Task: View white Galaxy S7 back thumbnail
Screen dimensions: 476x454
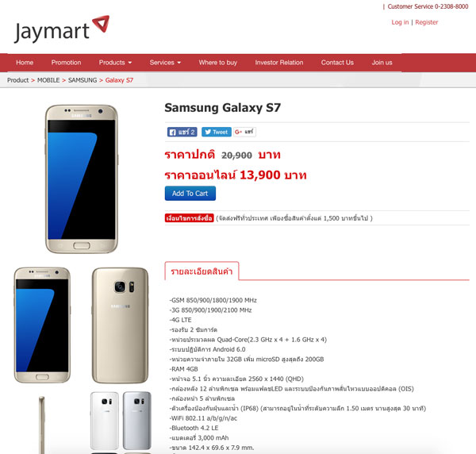Action: tap(105, 421)
